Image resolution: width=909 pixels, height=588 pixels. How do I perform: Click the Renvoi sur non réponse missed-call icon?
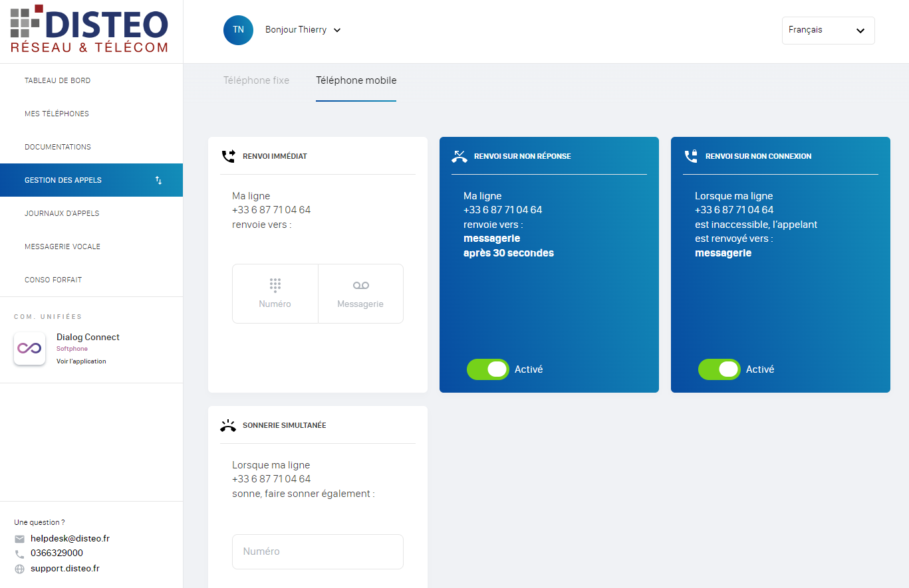(x=459, y=156)
